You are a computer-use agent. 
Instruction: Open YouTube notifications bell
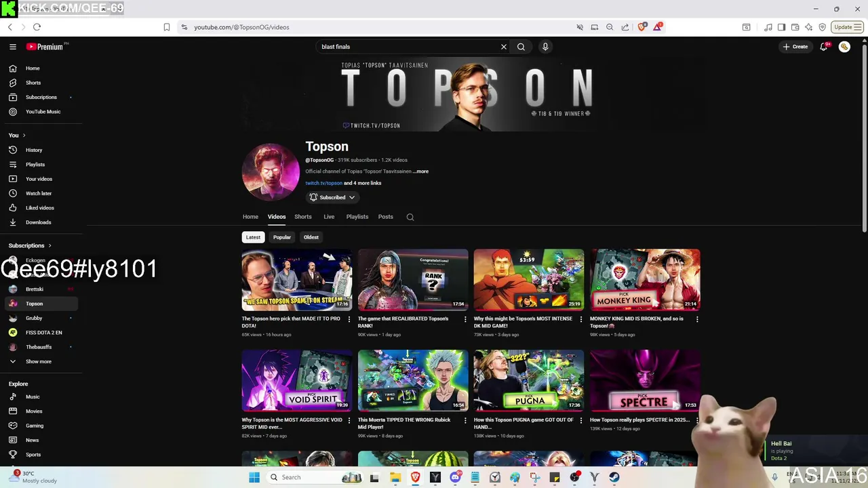(824, 47)
